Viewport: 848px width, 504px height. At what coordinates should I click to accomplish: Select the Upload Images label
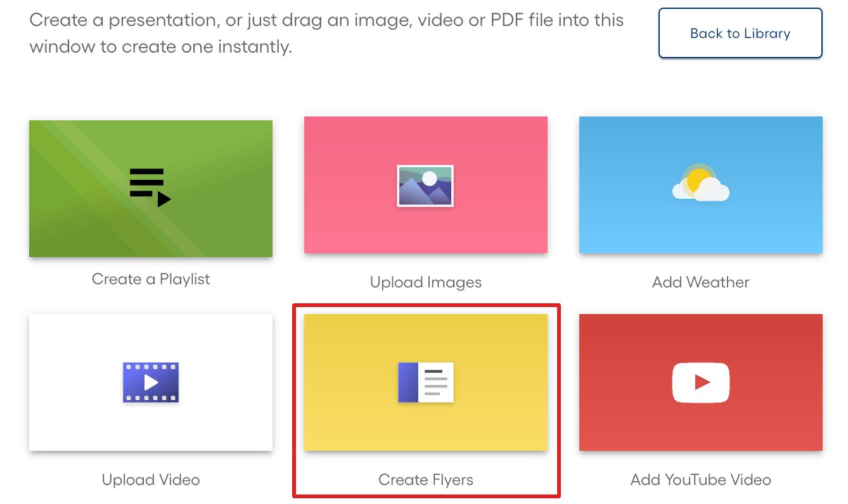click(x=426, y=282)
